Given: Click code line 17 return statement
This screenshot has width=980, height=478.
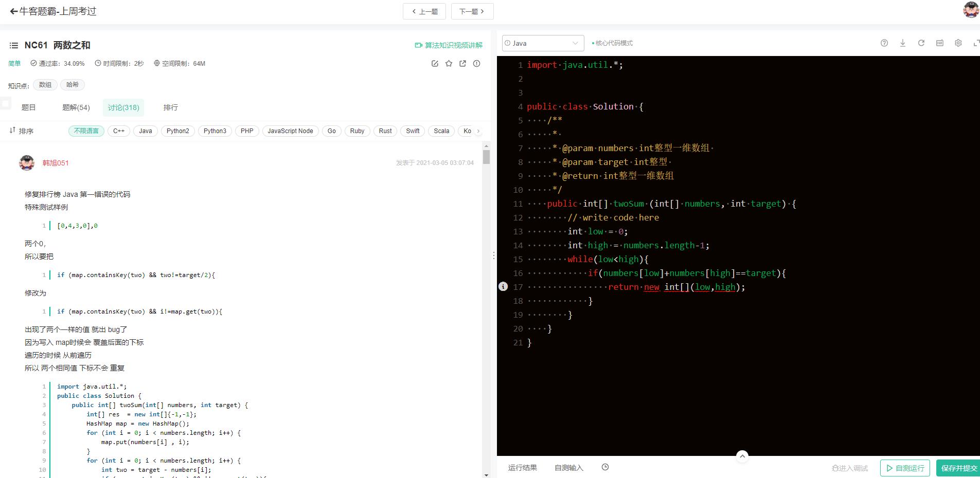Looking at the screenshot, I should click(x=676, y=287).
